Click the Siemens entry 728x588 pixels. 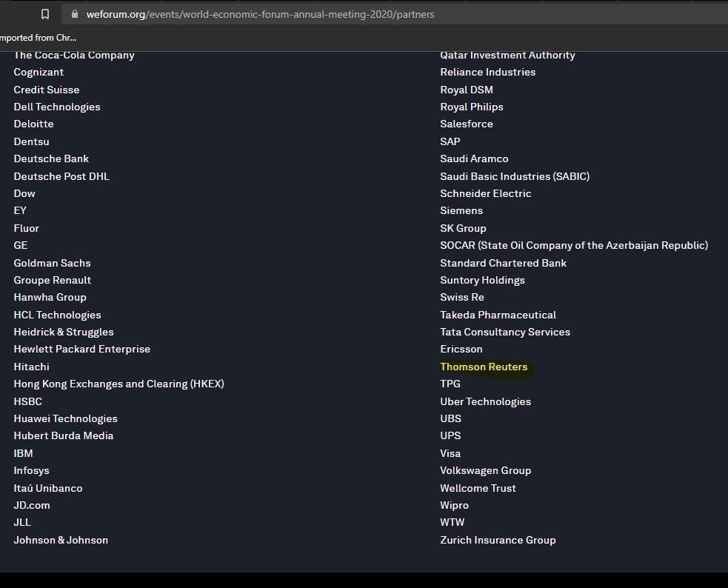[x=461, y=211]
